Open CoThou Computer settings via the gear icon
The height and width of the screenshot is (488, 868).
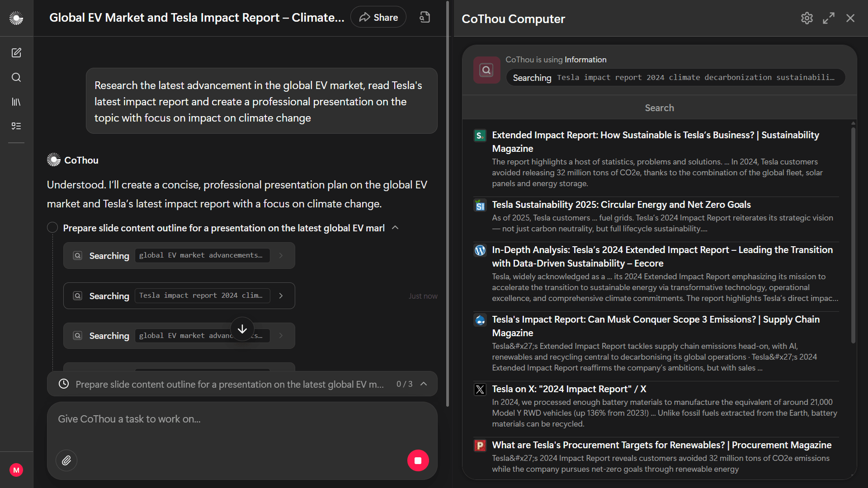pyautogui.click(x=807, y=18)
